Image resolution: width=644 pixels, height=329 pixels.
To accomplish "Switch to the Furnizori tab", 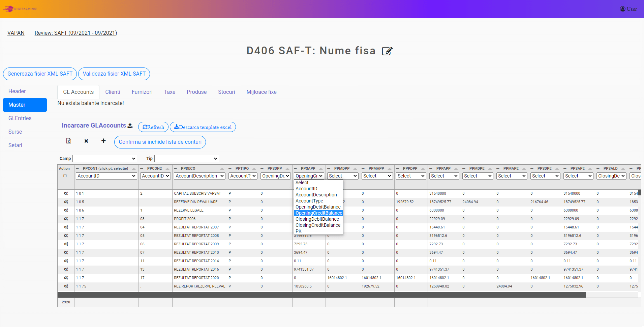I will coord(142,92).
